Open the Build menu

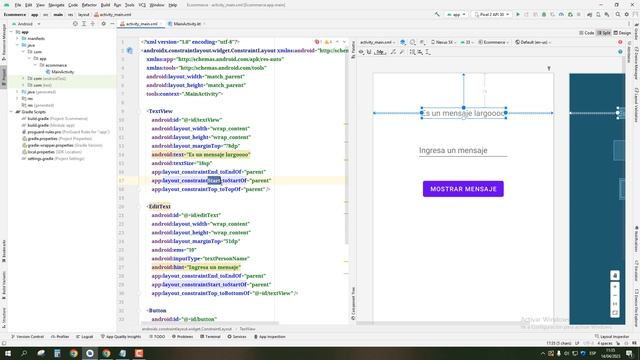pos(105,5)
